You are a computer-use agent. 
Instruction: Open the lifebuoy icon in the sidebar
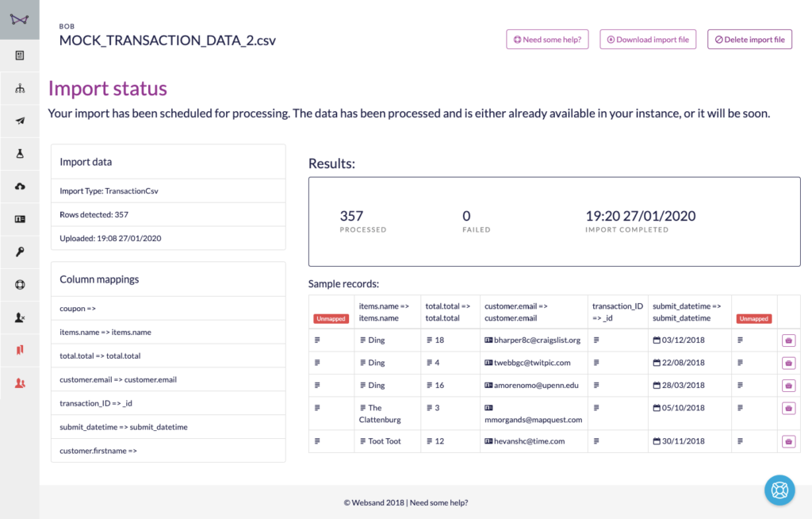pos(19,284)
